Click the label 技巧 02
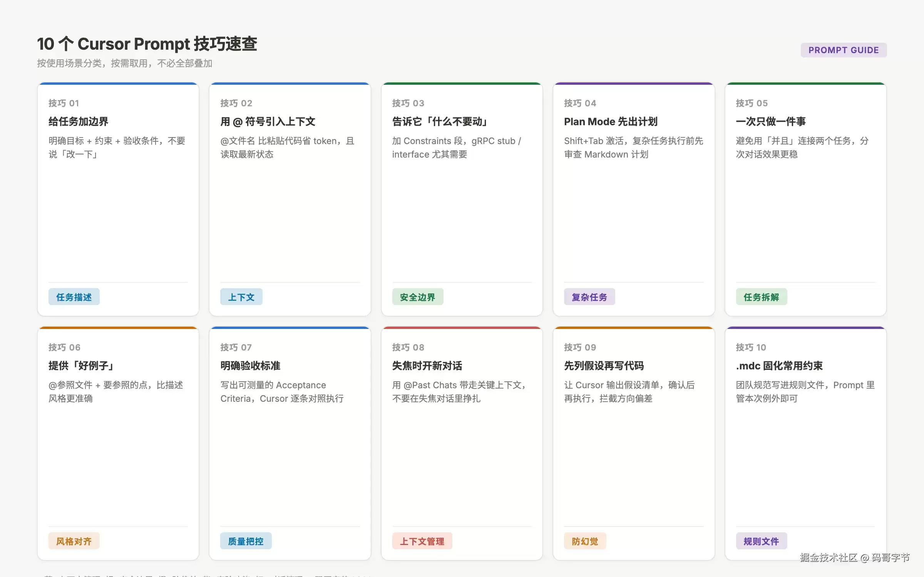 [236, 103]
